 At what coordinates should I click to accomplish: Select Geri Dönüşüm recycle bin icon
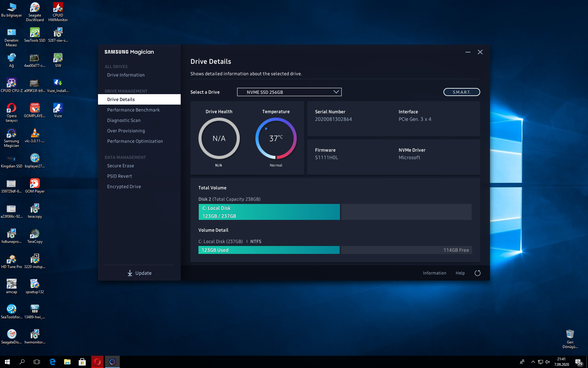point(570,339)
